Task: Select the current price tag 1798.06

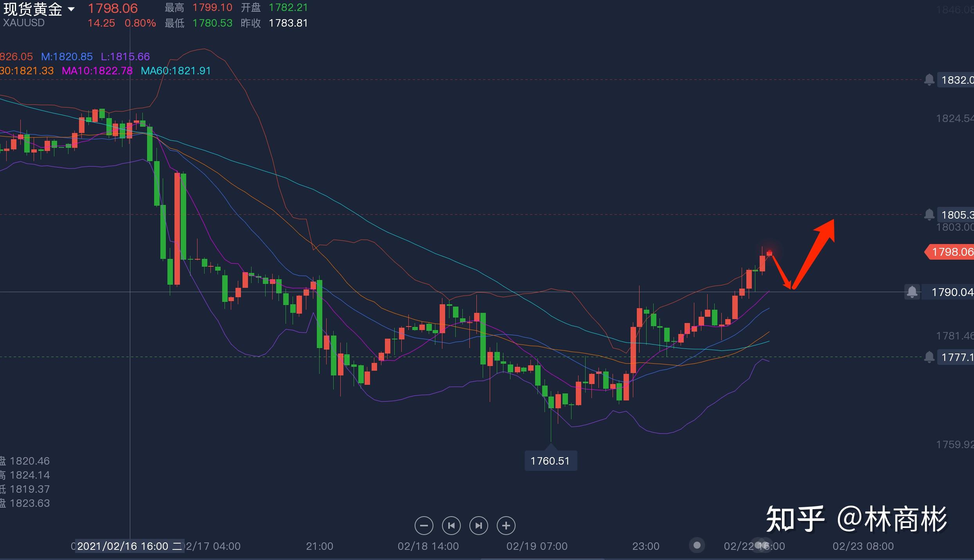Action: (950, 252)
